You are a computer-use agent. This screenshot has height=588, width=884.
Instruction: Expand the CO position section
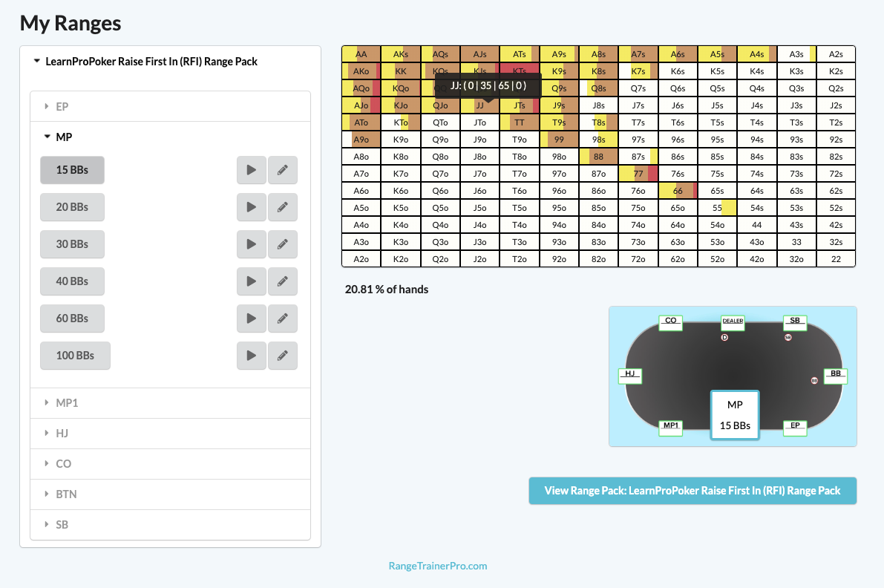coord(170,464)
